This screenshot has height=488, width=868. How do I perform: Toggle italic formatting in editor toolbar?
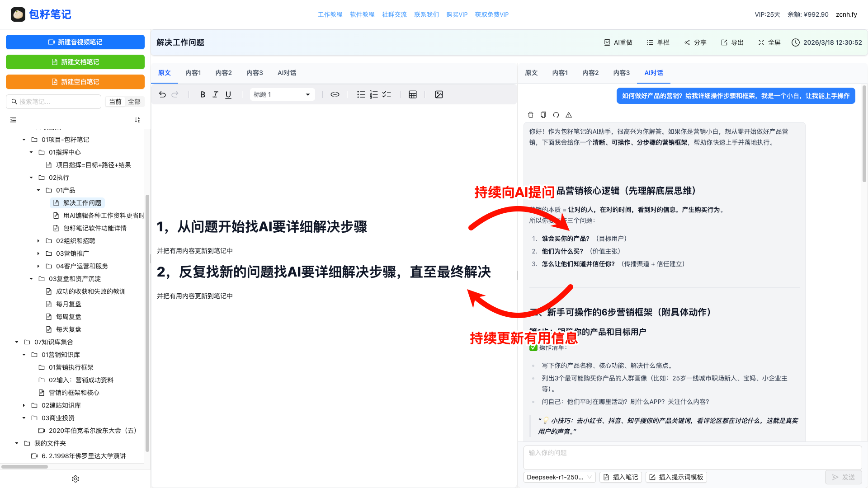[x=215, y=94]
